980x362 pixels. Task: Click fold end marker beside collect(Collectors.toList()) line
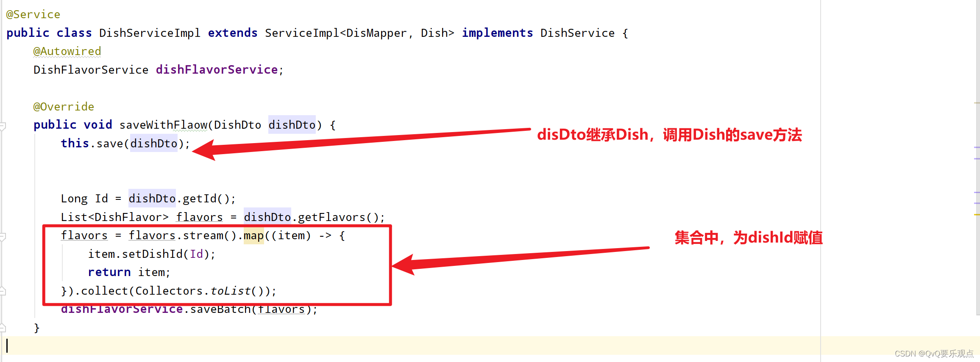click(3, 291)
